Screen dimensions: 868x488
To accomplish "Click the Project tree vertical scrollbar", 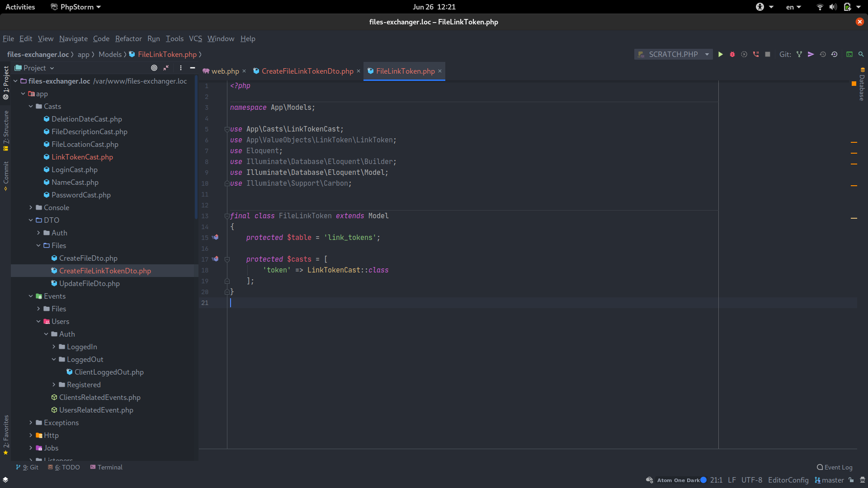I will coord(196,147).
